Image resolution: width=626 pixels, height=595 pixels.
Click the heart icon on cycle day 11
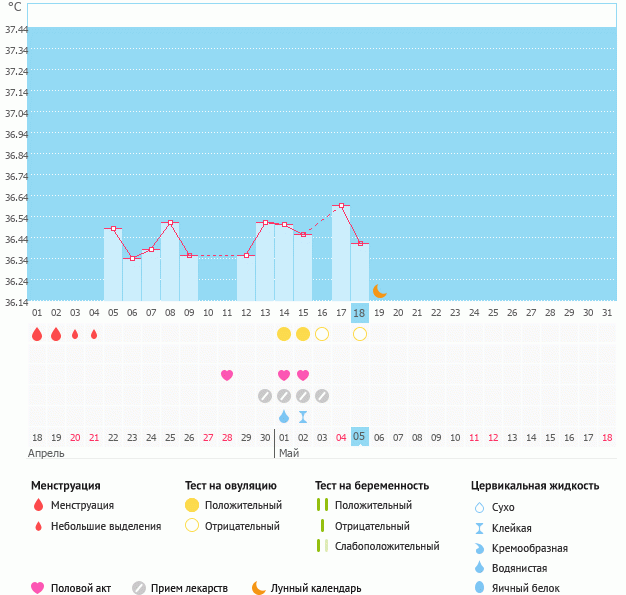click(227, 375)
